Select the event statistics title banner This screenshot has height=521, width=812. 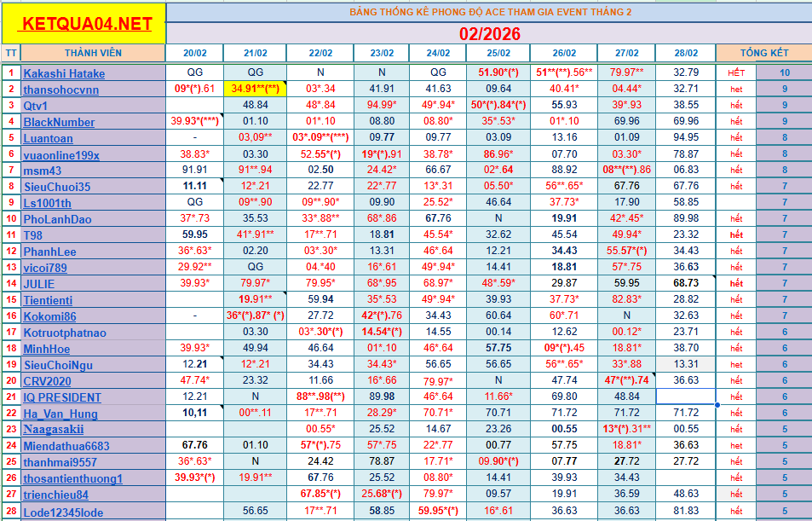tap(490, 12)
